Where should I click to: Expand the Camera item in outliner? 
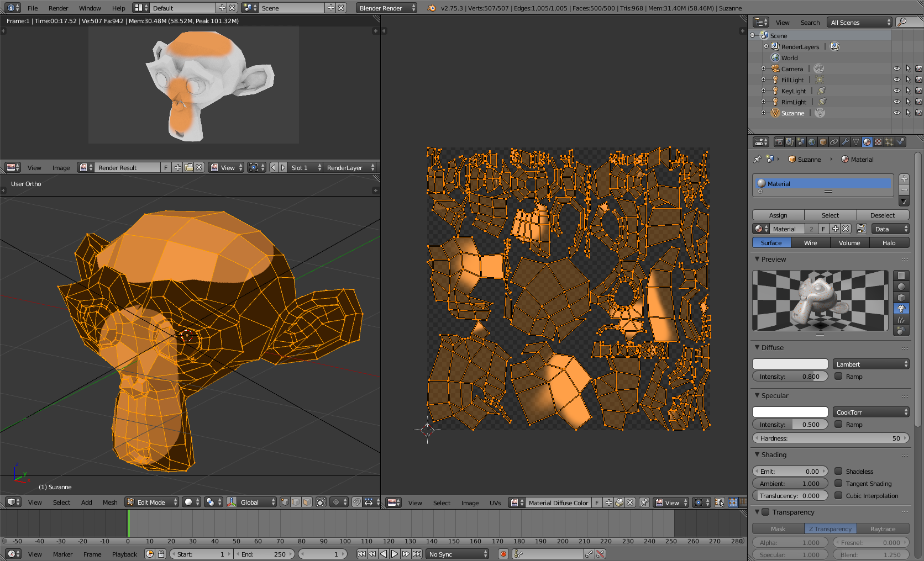pos(764,68)
